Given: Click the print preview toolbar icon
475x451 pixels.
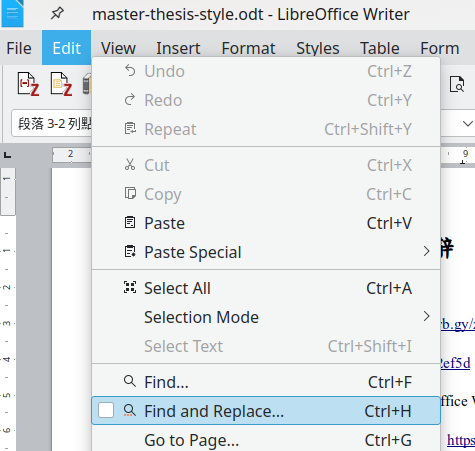Looking at the screenshot, I should [457, 84].
